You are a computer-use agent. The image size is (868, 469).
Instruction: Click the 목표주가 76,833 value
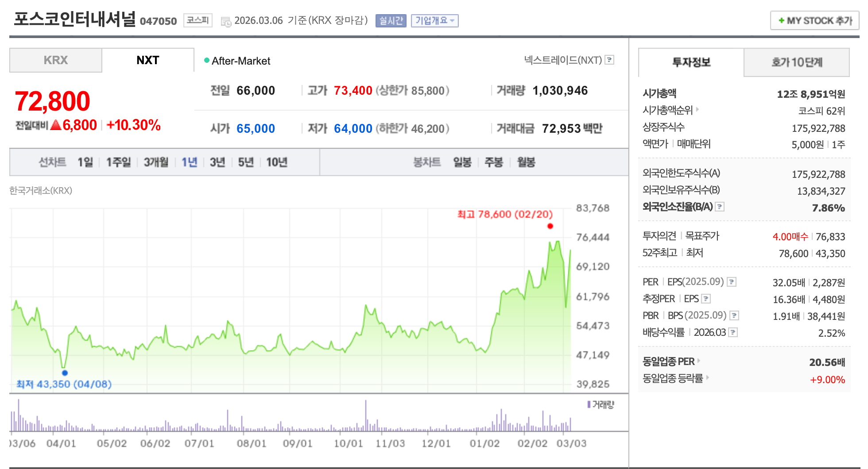coord(830,237)
